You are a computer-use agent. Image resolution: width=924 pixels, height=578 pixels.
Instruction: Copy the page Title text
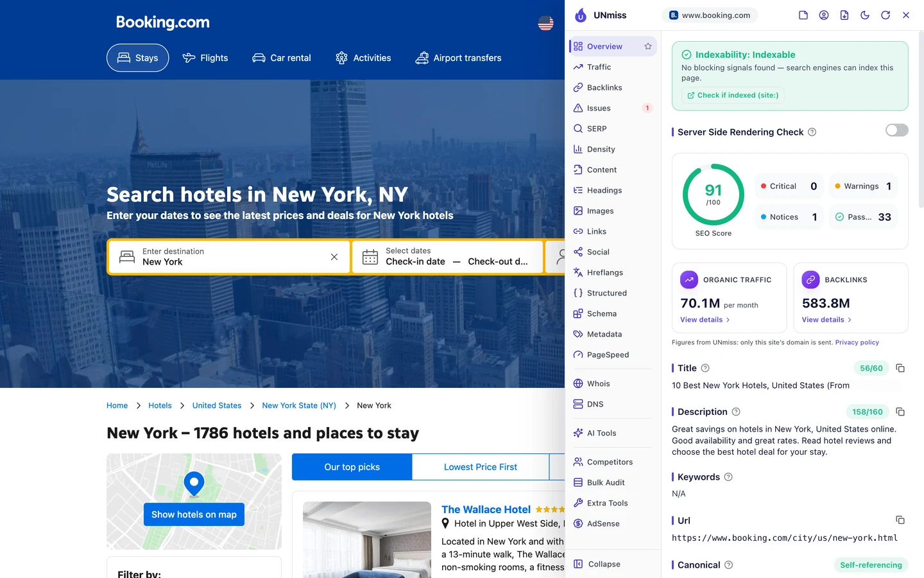tap(900, 368)
